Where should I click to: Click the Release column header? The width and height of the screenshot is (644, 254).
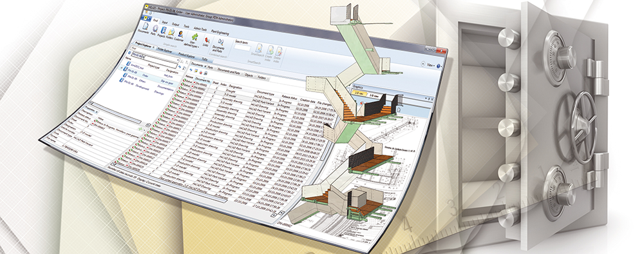pyautogui.click(x=189, y=77)
